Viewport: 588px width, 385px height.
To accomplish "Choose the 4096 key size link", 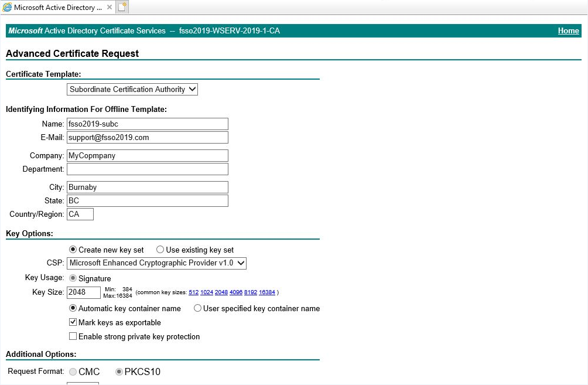I will (x=236, y=292).
